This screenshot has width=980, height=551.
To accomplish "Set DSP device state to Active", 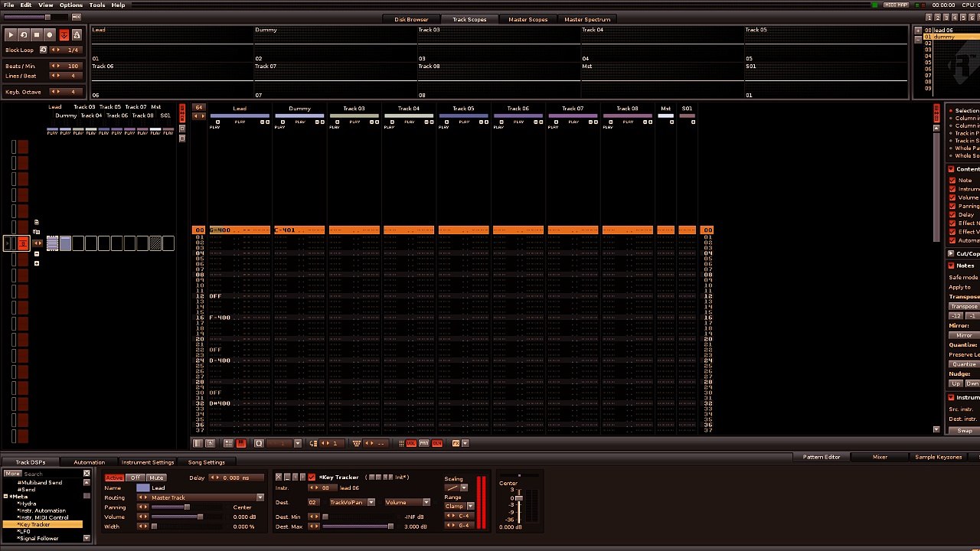I will point(114,478).
